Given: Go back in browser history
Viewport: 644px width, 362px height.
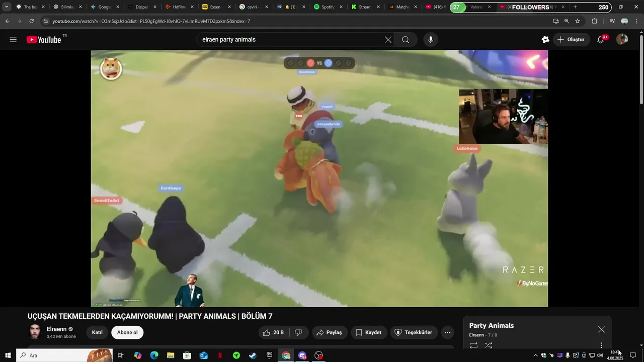Looking at the screenshot, I should point(7,21).
